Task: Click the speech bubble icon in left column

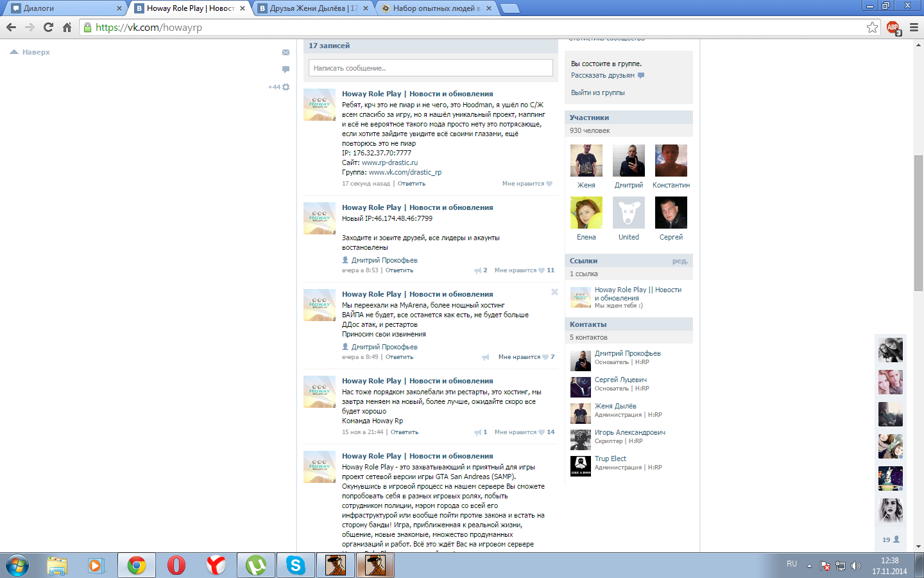Action: (286, 69)
